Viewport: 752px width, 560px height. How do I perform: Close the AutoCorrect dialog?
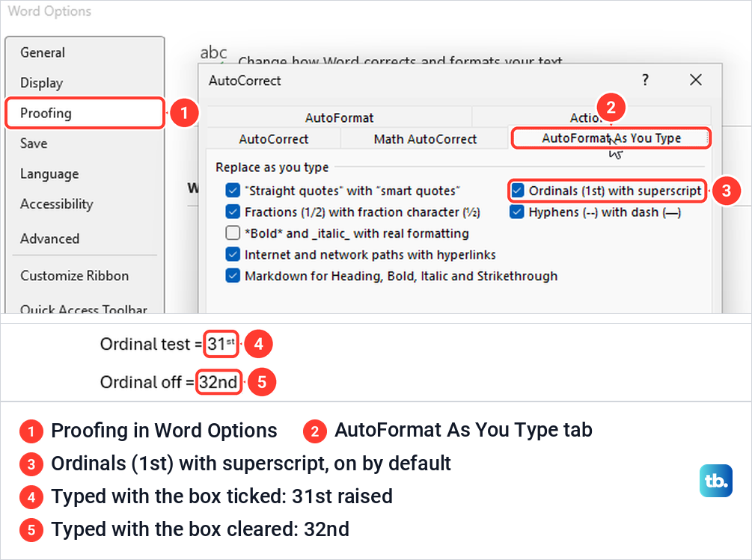coord(695,79)
